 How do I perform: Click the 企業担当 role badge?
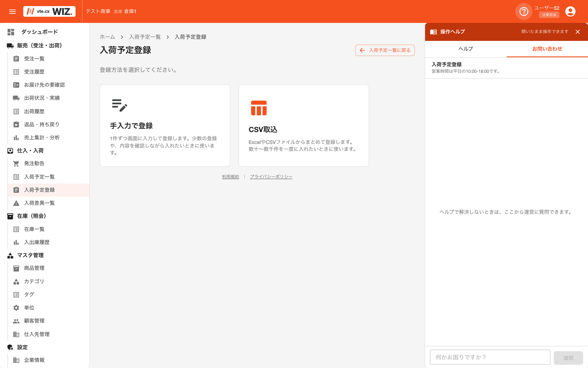[x=549, y=15]
